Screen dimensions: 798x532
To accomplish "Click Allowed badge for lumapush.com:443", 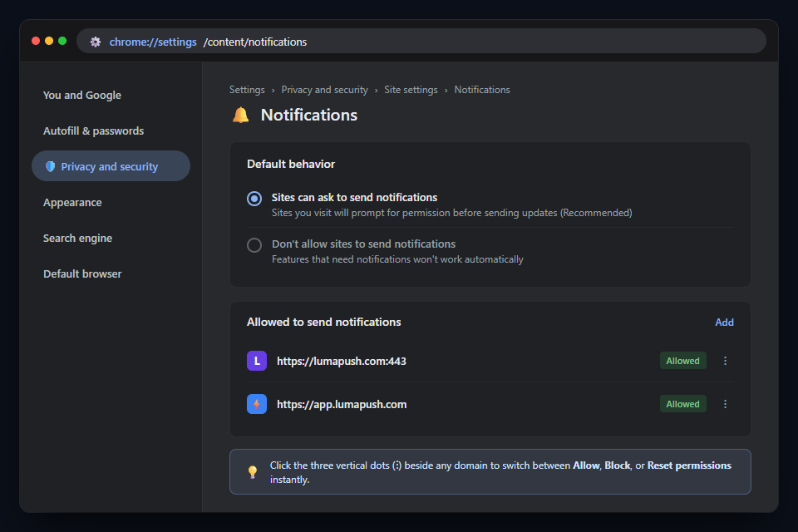I will pyautogui.click(x=683, y=361).
